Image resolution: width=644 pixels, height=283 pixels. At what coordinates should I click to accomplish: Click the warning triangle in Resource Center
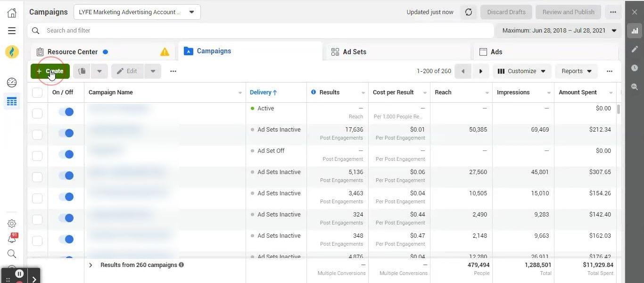tap(165, 52)
